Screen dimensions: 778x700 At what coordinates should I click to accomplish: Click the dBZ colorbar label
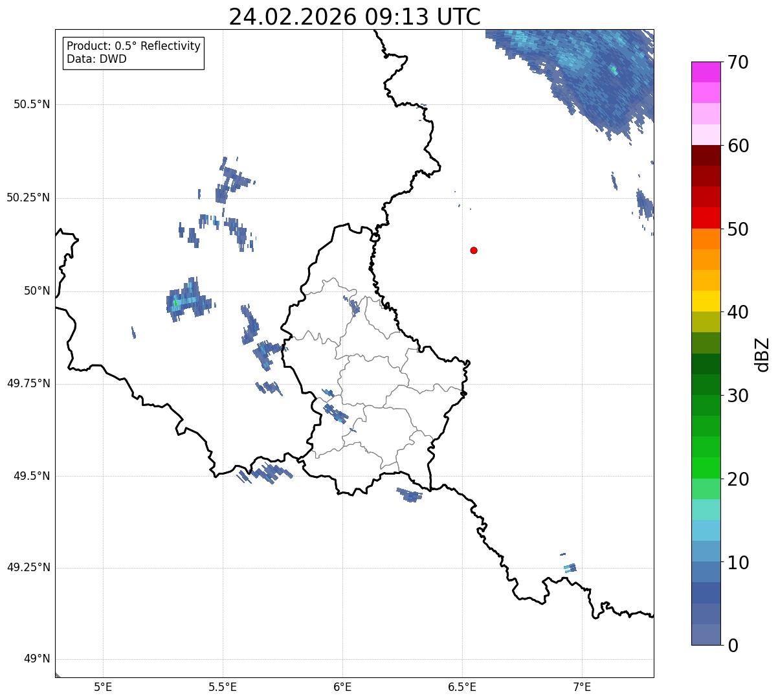pos(762,354)
